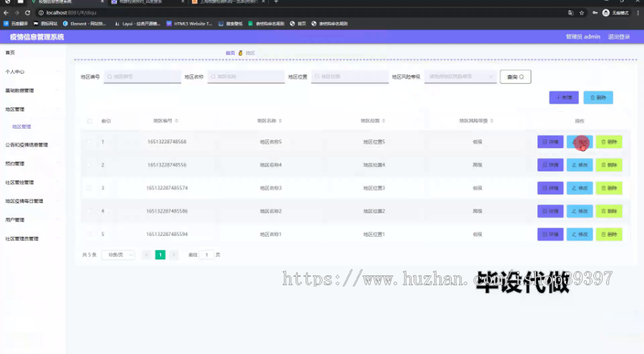Click the 地区编号 search input
This screenshot has height=354, width=644.
coord(142,77)
